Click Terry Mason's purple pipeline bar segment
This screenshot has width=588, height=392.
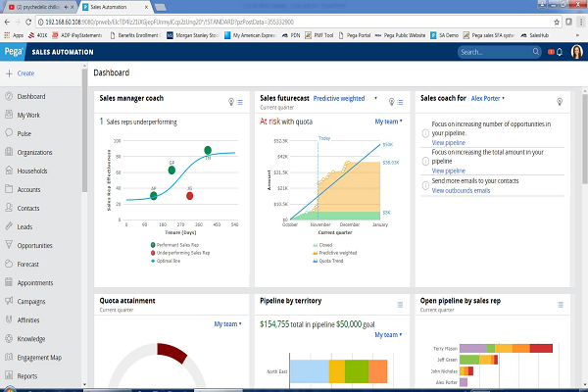tap(474, 348)
